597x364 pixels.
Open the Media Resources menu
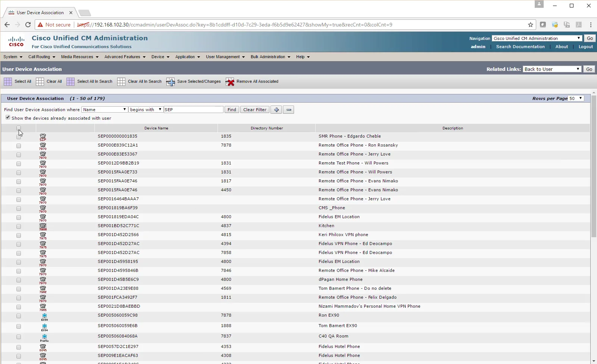click(x=79, y=57)
